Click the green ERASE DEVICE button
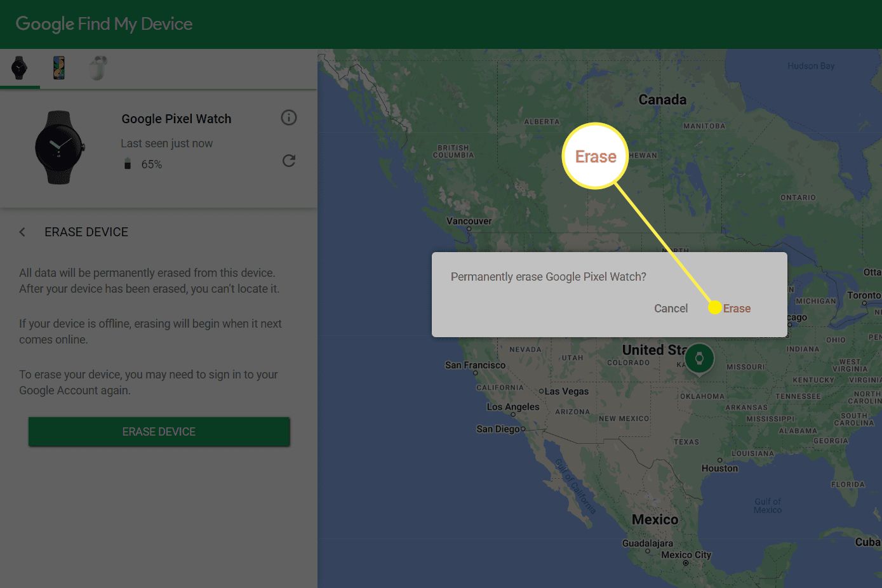This screenshot has width=882, height=588. pyautogui.click(x=159, y=432)
